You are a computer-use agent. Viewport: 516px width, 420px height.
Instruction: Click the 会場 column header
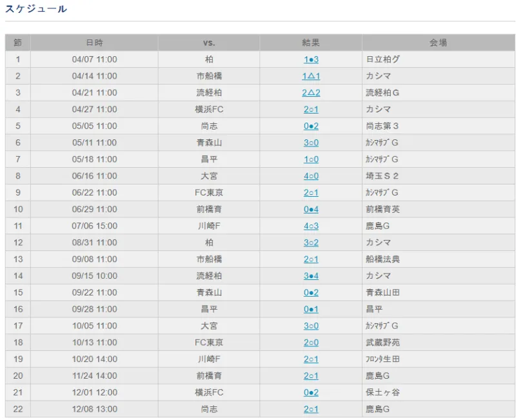tap(439, 43)
